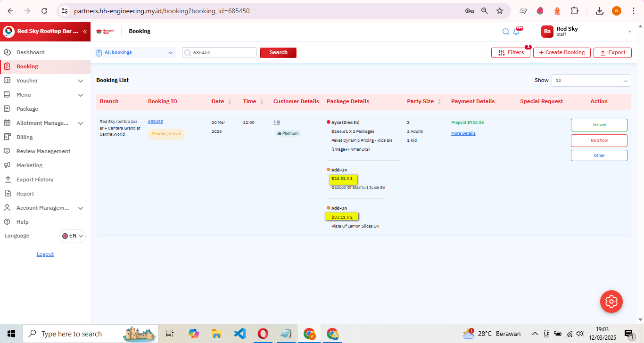Screen dimensions: 644x343
Task: Sort the list by Time column
Action: coord(262,102)
